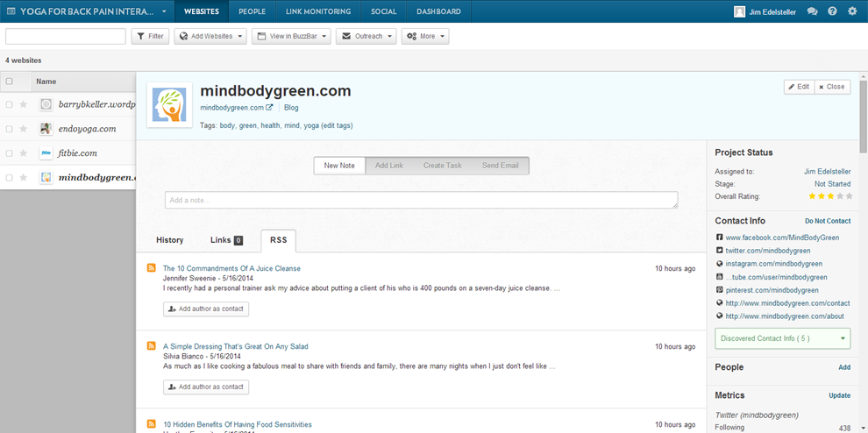This screenshot has width=868, height=433.
Task: Change the Stage value Not Started
Action: point(833,184)
